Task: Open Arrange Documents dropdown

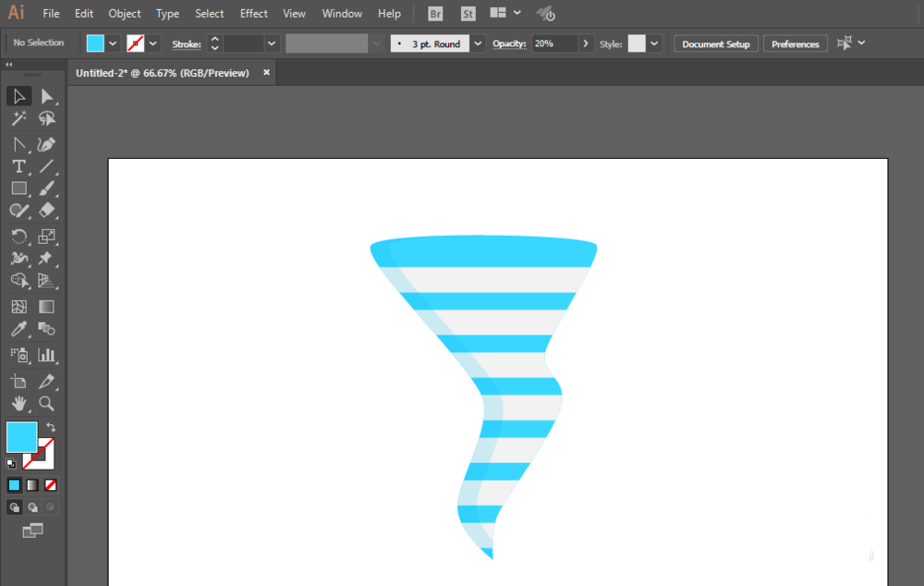Action: [505, 13]
